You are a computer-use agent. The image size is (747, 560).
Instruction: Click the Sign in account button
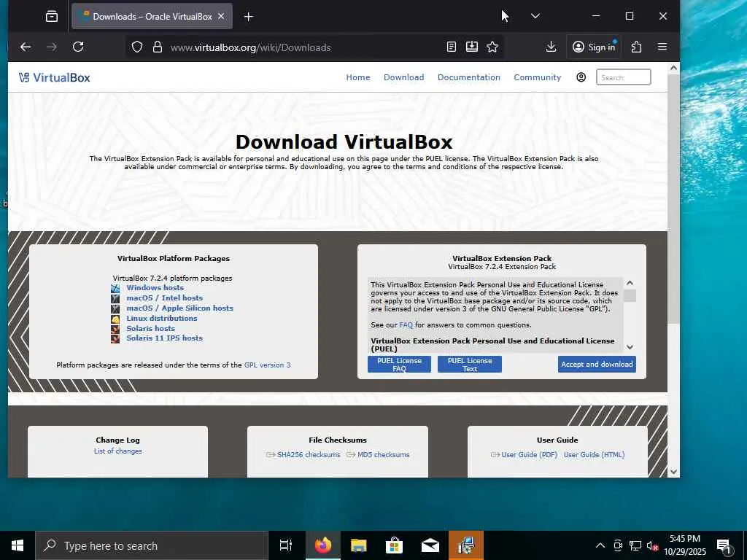pyautogui.click(x=594, y=47)
